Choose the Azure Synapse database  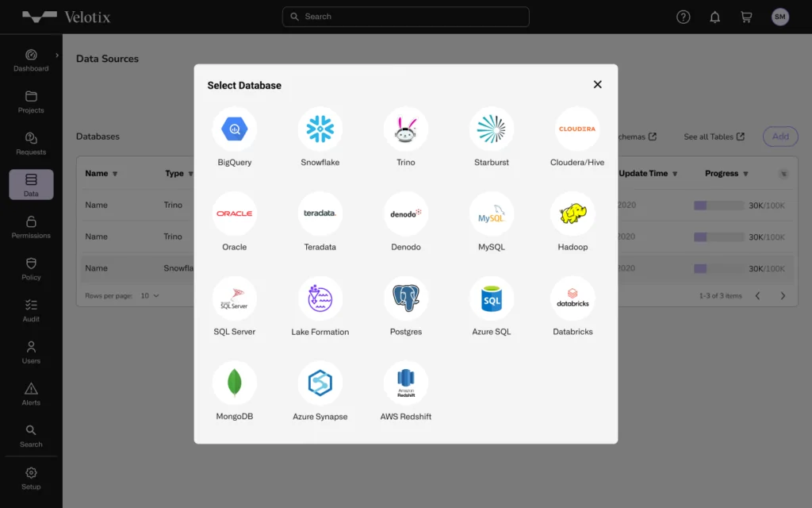(x=320, y=383)
